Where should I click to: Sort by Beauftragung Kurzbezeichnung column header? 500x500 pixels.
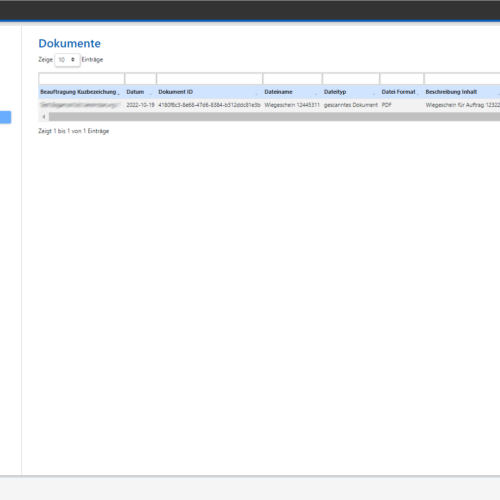tap(81, 92)
